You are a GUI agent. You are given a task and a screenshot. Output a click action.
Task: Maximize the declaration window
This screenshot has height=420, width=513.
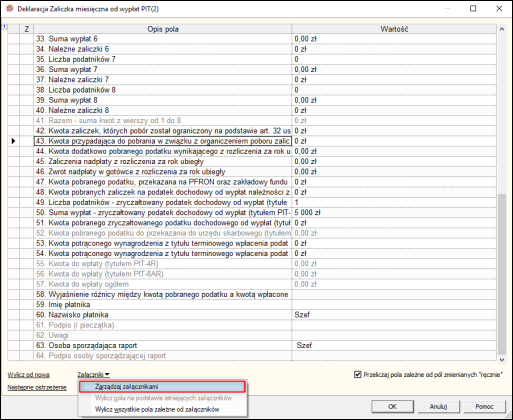[x=473, y=8]
